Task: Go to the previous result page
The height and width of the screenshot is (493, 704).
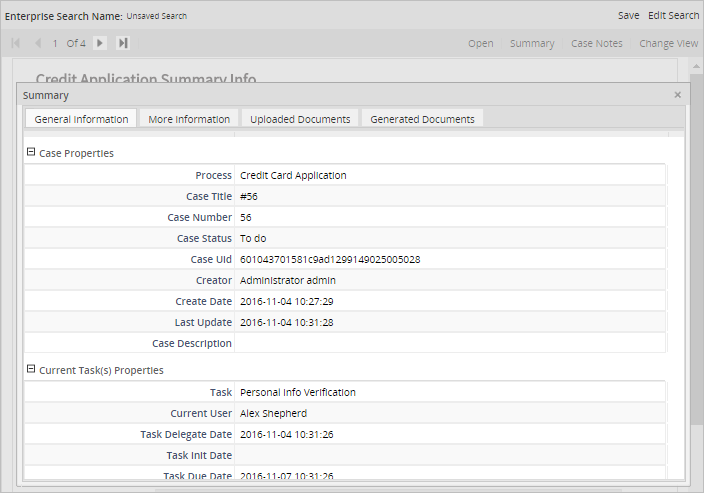Action: tap(38, 43)
